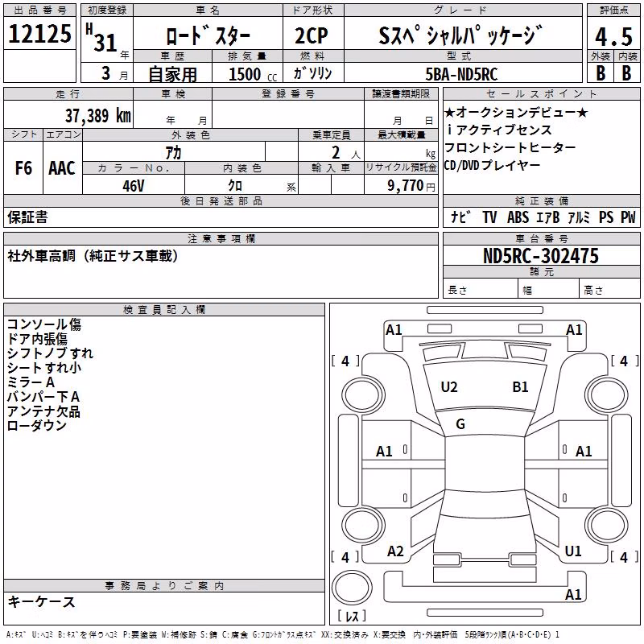Click the note 社外車高調（純正サス車載）

pos(93,256)
